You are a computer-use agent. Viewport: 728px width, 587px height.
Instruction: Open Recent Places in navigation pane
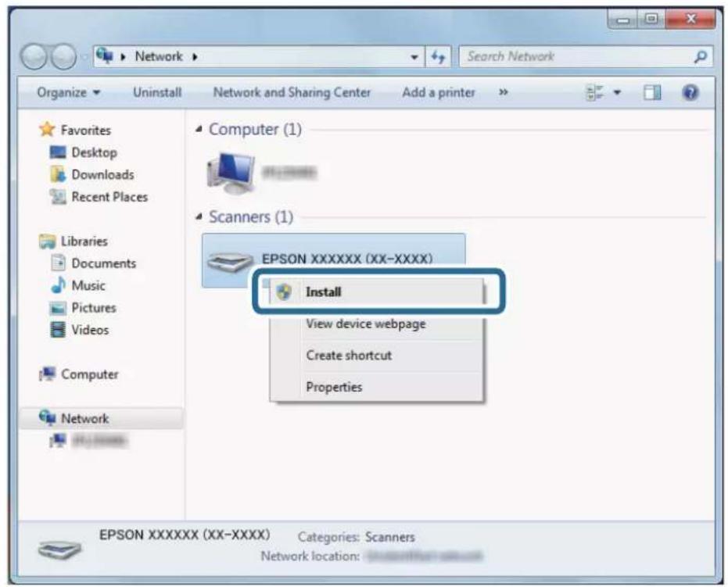click(109, 197)
